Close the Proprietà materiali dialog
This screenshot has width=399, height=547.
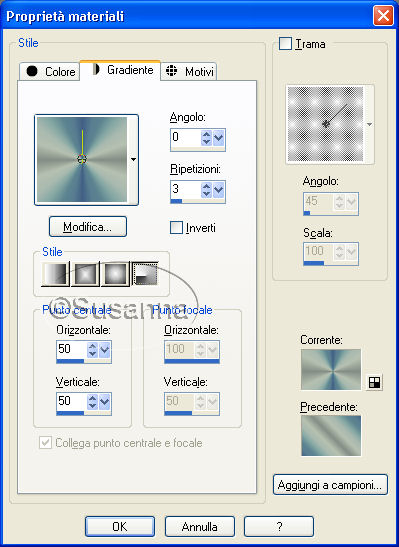383,16
